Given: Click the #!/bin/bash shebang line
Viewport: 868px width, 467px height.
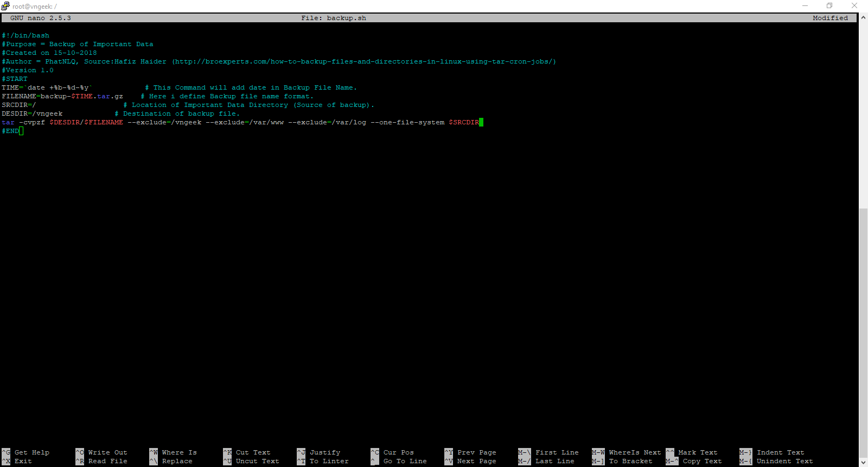Looking at the screenshot, I should [x=25, y=35].
